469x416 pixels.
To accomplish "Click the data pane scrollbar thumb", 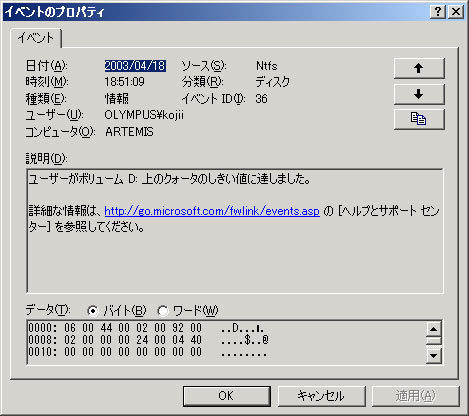I will (x=434, y=341).
